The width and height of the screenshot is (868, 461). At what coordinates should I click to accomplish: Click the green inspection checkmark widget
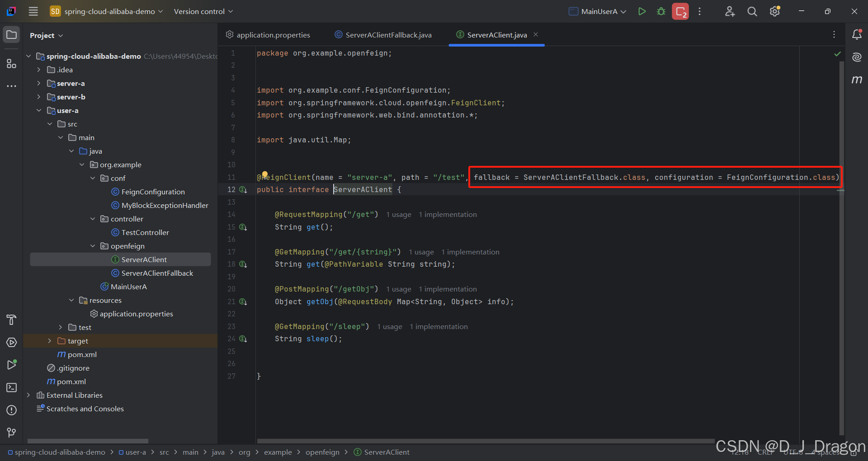point(837,54)
